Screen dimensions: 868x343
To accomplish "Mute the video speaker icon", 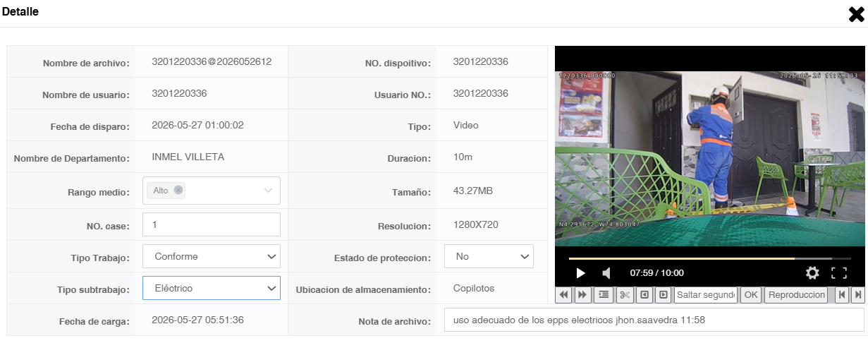I will [x=606, y=272].
